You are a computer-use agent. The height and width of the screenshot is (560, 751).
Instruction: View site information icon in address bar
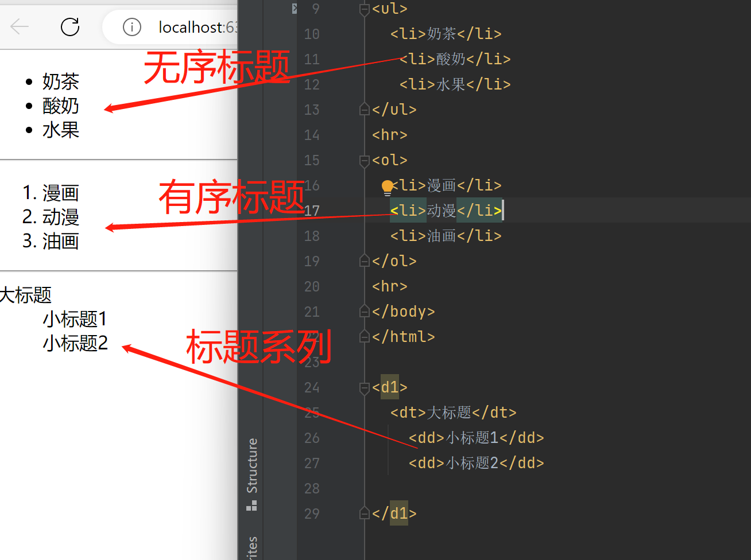[x=132, y=27]
